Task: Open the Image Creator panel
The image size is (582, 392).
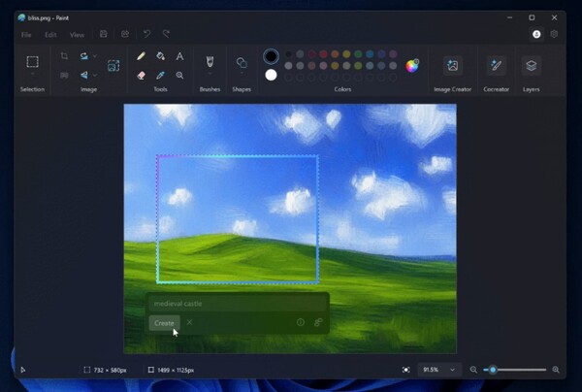Action: pyautogui.click(x=452, y=66)
